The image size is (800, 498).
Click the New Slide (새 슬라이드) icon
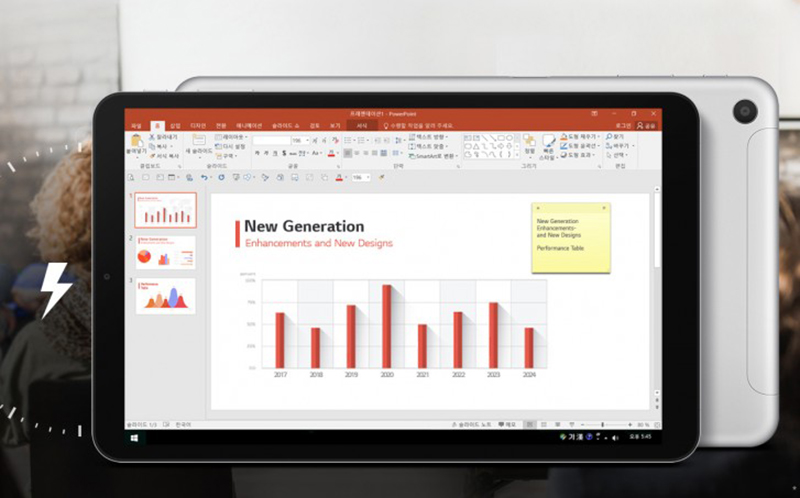[197, 143]
